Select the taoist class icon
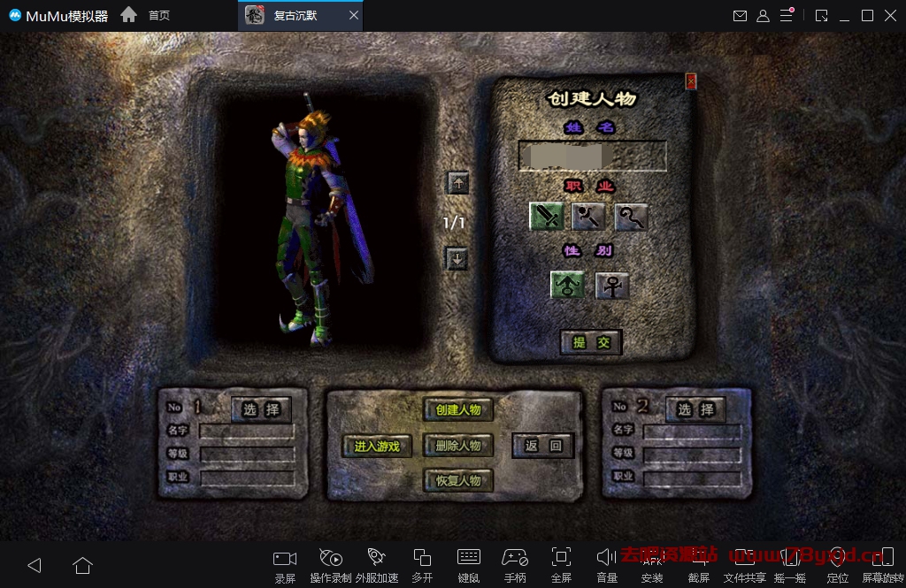906x588 pixels. (x=631, y=217)
